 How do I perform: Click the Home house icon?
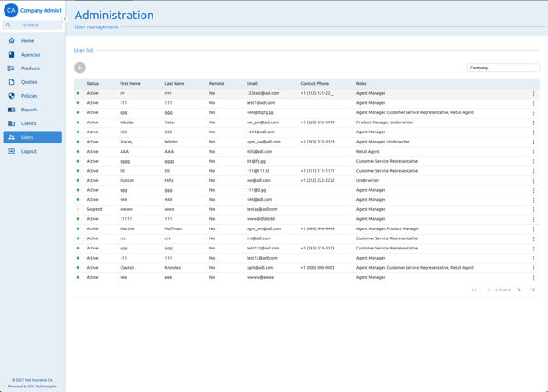(12, 41)
